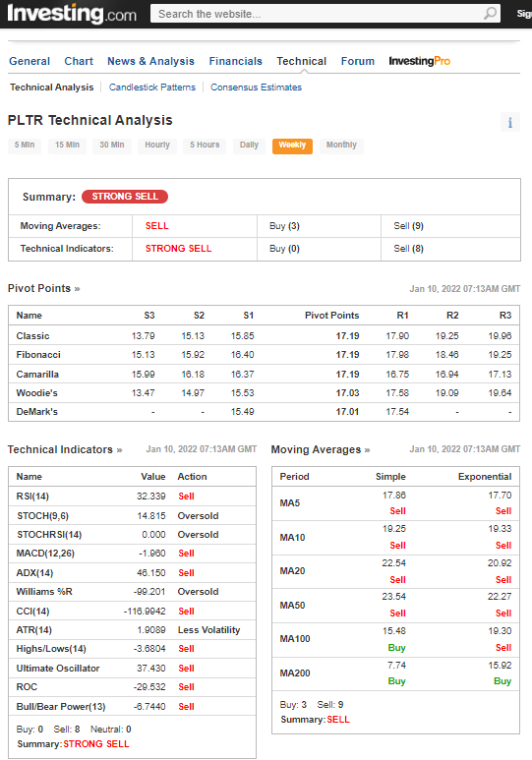Click the Classic pivot value 17.19
Image resolution: width=532 pixels, height=760 pixels.
[x=348, y=336]
